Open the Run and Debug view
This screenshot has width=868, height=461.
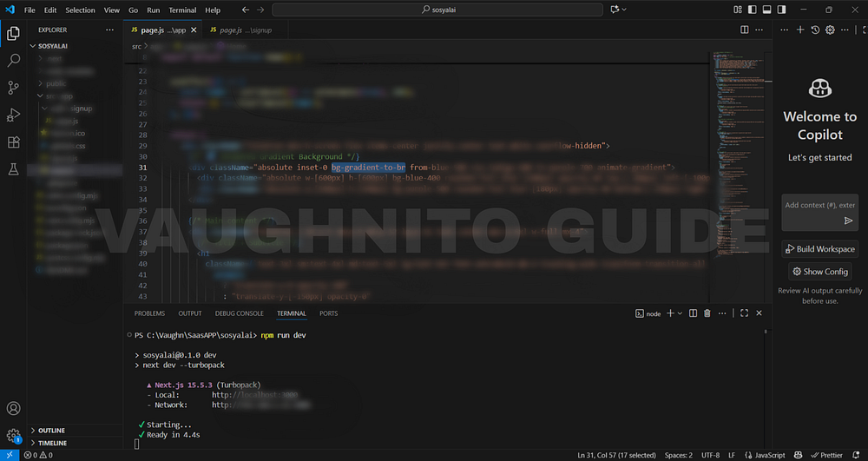pyautogui.click(x=13, y=115)
